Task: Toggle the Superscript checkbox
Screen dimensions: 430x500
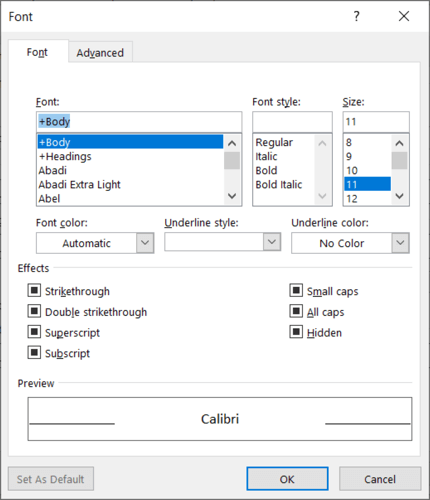Action: tap(34, 332)
